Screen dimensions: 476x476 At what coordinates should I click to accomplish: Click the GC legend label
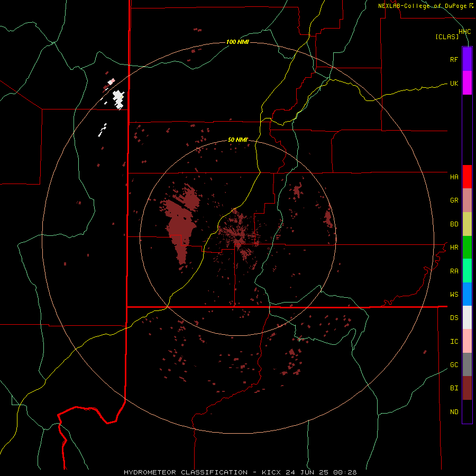click(x=454, y=365)
